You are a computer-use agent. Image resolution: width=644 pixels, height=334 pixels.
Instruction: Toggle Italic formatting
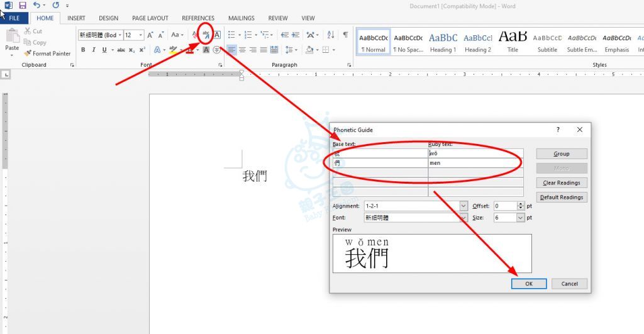tap(94, 50)
